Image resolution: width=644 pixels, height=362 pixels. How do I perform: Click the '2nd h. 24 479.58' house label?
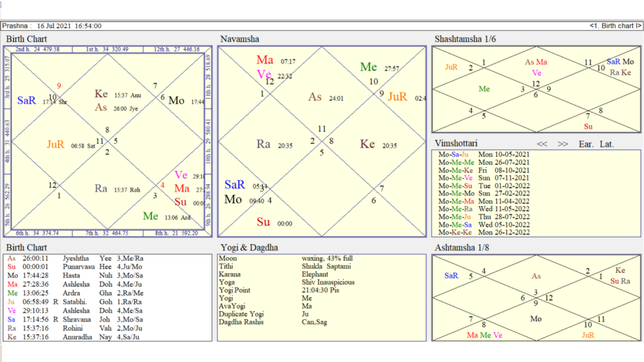(x=37, y=49)
